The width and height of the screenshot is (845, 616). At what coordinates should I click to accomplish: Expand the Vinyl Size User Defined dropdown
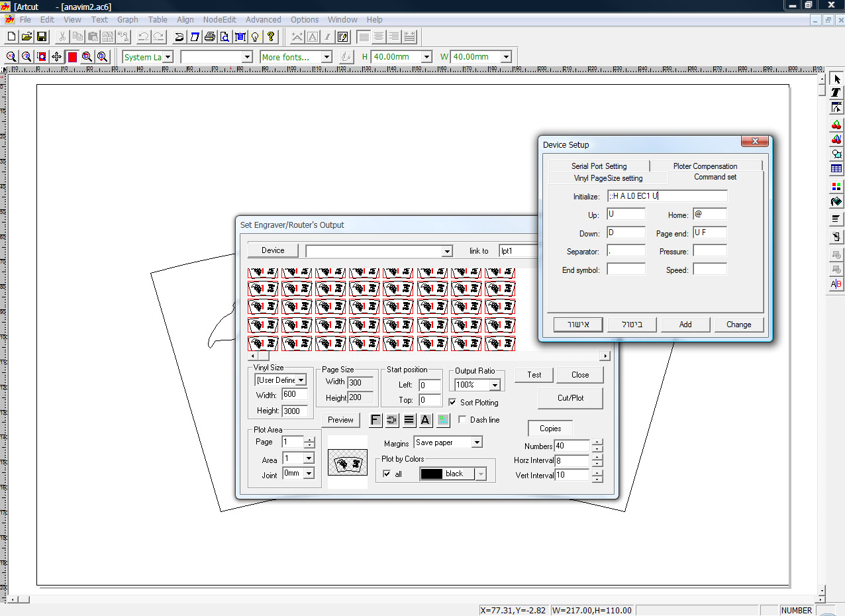coord(301,380)
